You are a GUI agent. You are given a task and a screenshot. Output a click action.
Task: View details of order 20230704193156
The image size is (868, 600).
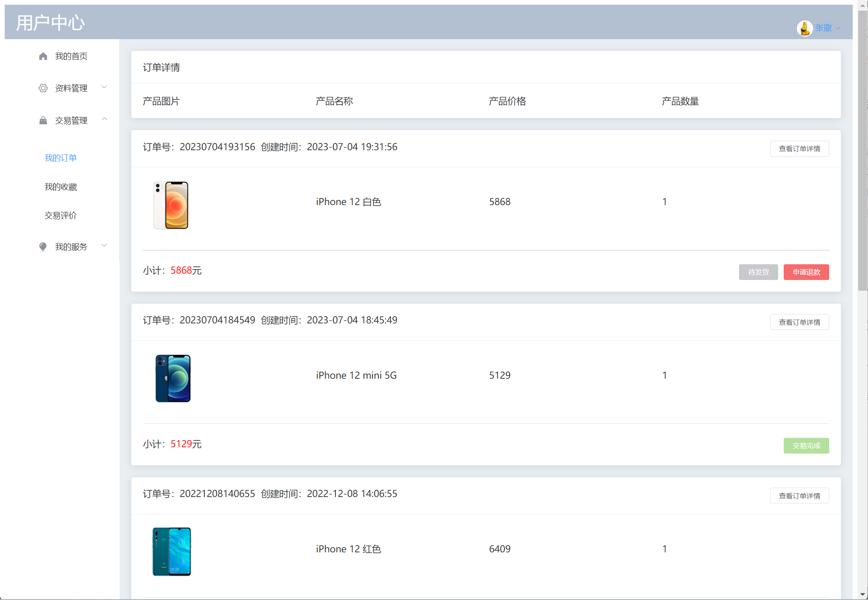(x=799, y=149)
